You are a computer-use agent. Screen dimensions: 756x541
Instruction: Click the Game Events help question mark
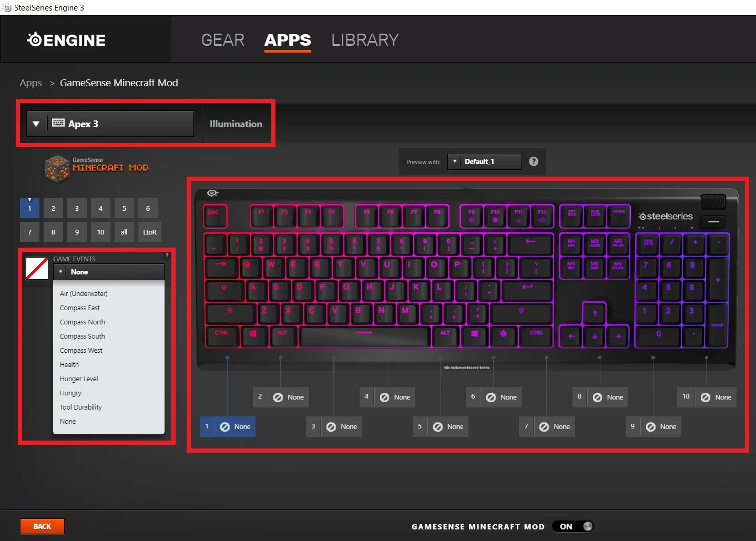[167, 256]
